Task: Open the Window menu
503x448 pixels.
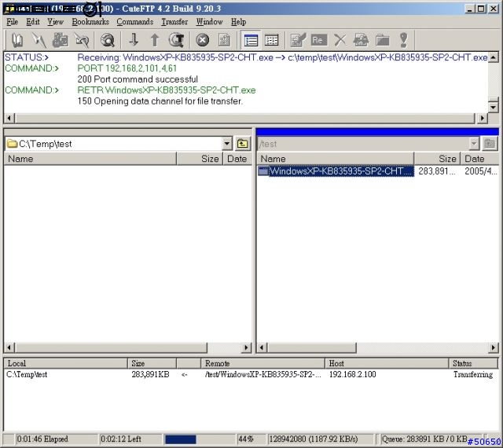Action: click(x=209, y=22)
